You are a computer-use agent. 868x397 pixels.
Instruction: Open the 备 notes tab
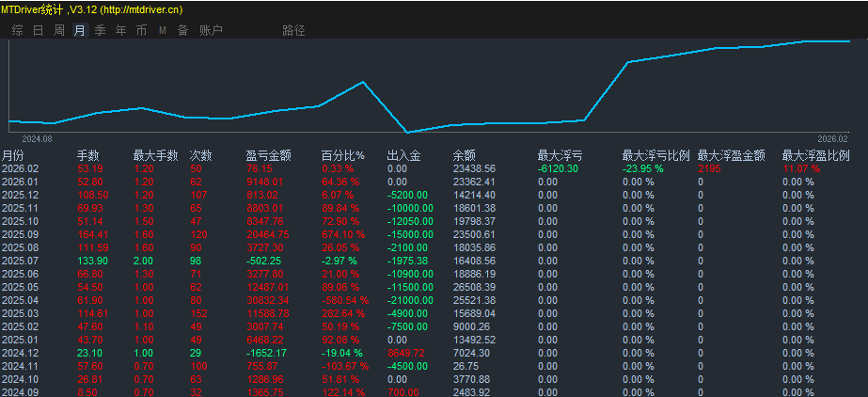tap(182, 30)
